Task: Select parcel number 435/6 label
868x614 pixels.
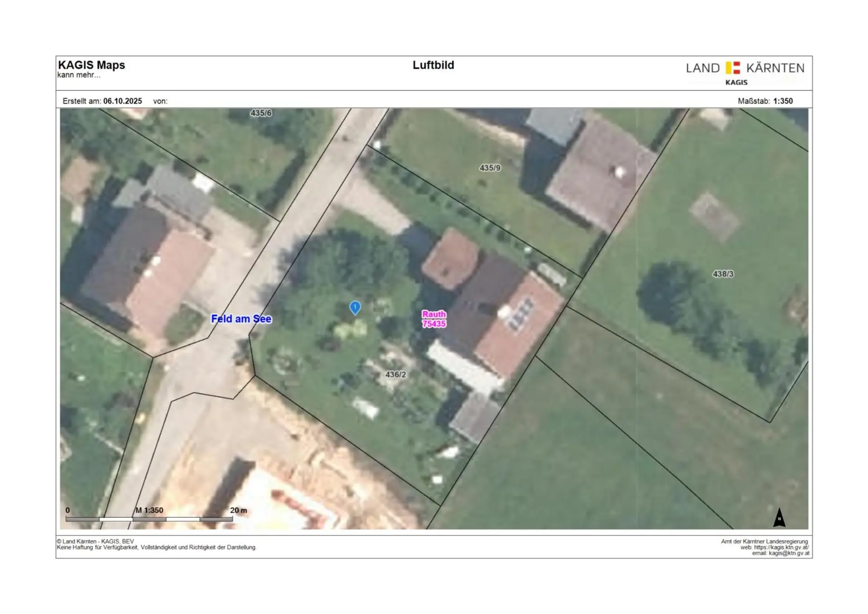Action: (x=261, y=113)
